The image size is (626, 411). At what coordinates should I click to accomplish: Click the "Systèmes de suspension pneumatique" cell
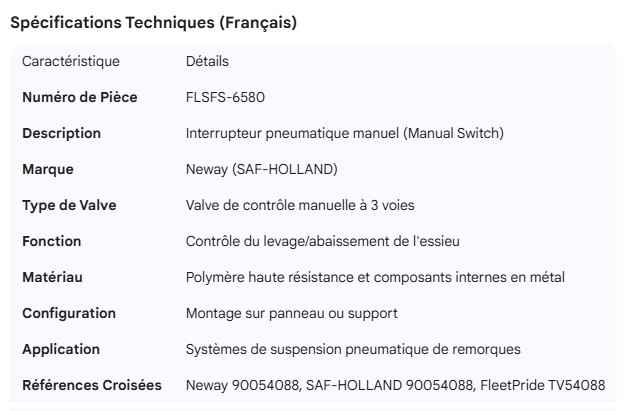353,350
